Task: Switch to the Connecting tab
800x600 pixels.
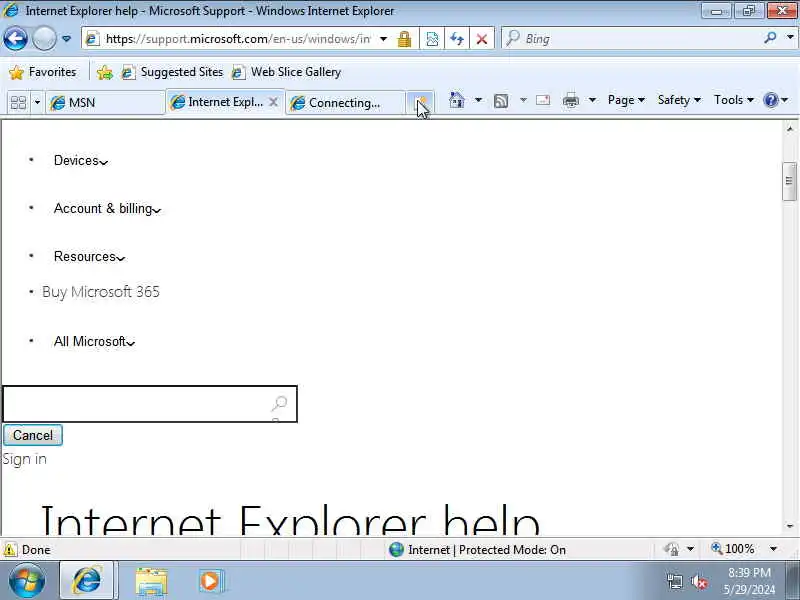Action: [345, 103]
